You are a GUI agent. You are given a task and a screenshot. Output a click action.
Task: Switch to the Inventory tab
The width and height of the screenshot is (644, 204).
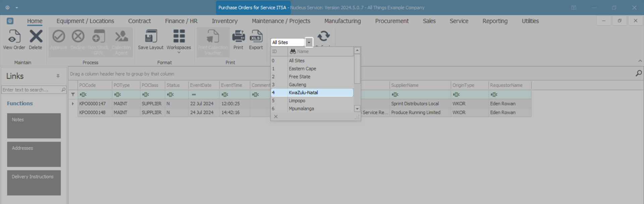(x=224, y=21)
